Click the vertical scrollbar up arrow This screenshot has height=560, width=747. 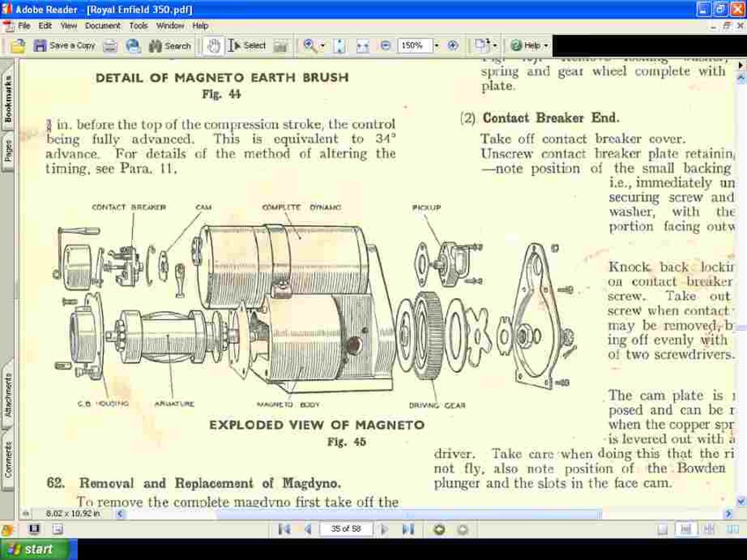741,78
